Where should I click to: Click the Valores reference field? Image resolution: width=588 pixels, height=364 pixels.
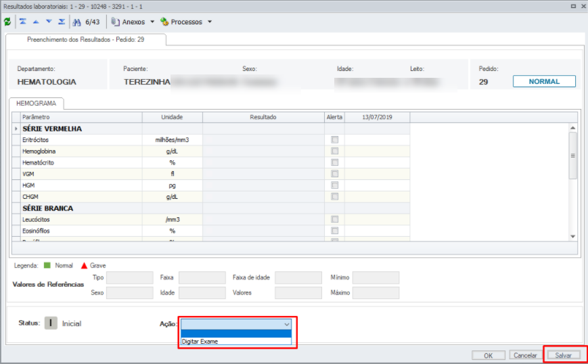pyautogui.click(x=298, y=293)
